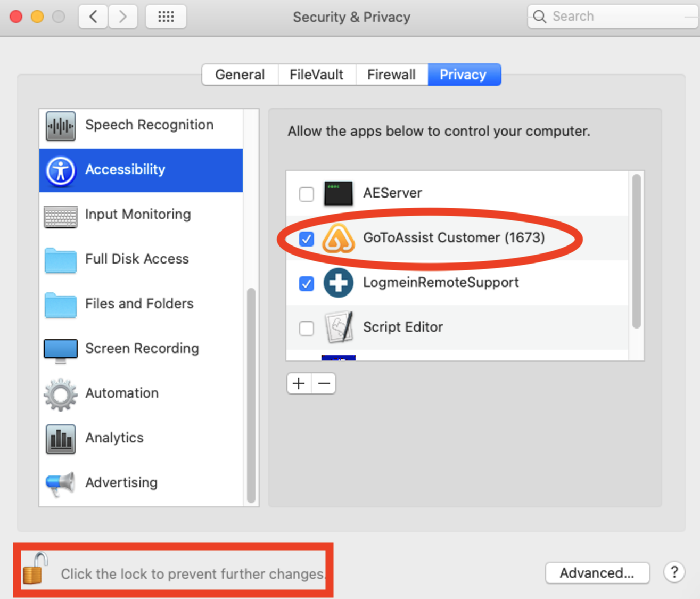The width and height of the screenshot is (700, 599).
Task: Switch to the Firewall tab
Action: pos(392,75)
